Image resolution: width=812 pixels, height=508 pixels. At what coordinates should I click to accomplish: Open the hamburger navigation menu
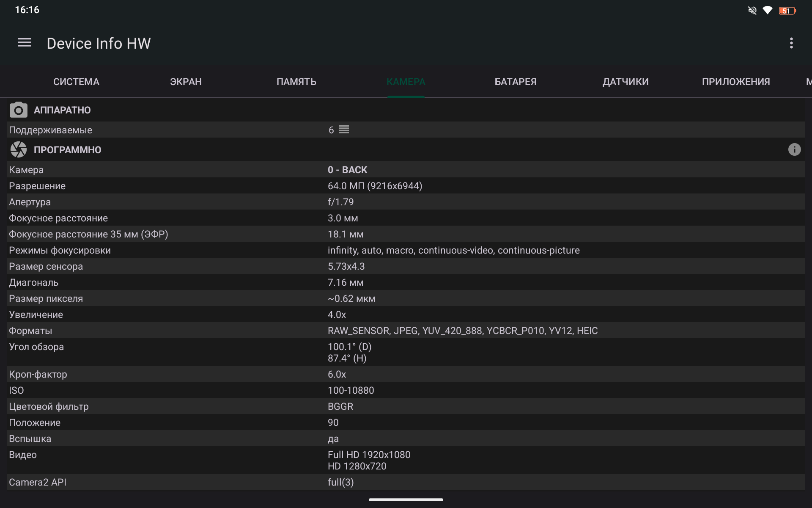25,43
